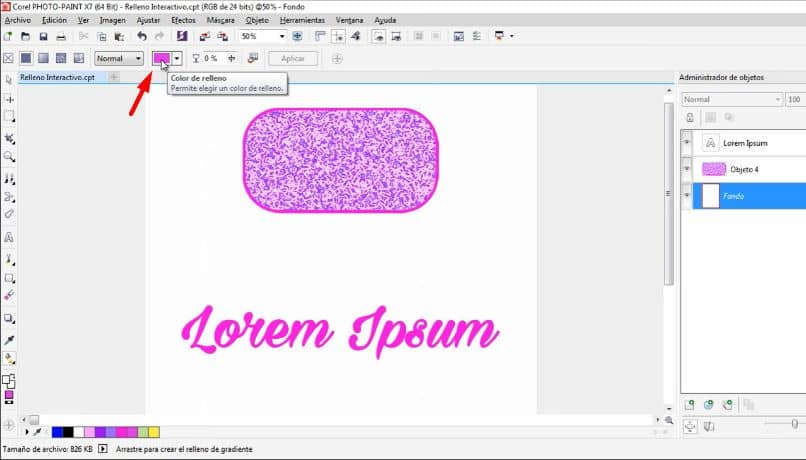
Task: Toggle visibility of the Lorem Ipsum layer
Action: (687, 142)
